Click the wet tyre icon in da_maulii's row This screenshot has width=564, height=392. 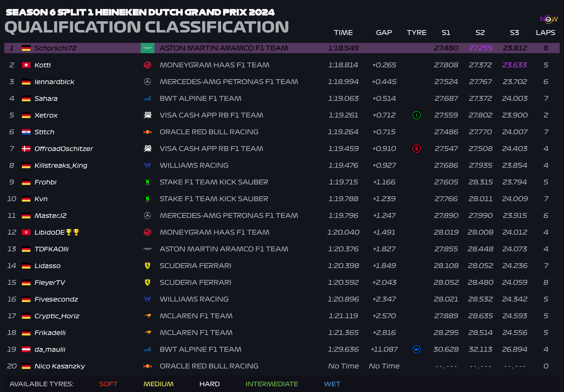[416, 349]
